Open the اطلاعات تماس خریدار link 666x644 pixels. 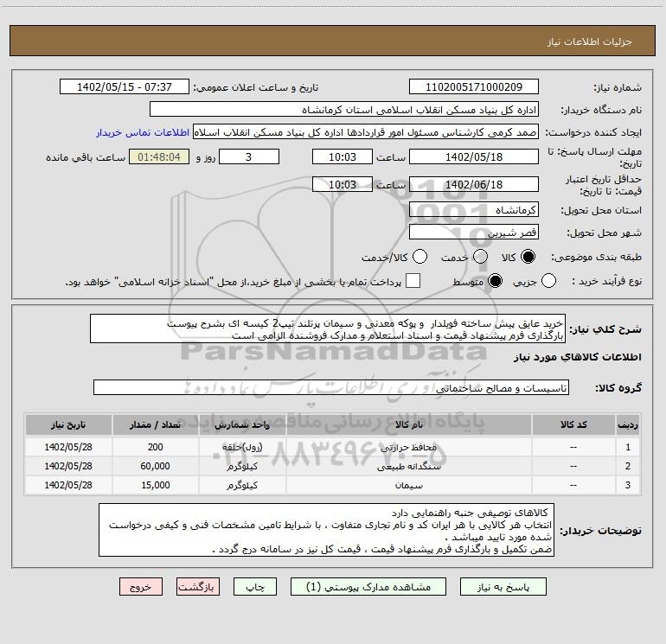click(x=143, y=132)
